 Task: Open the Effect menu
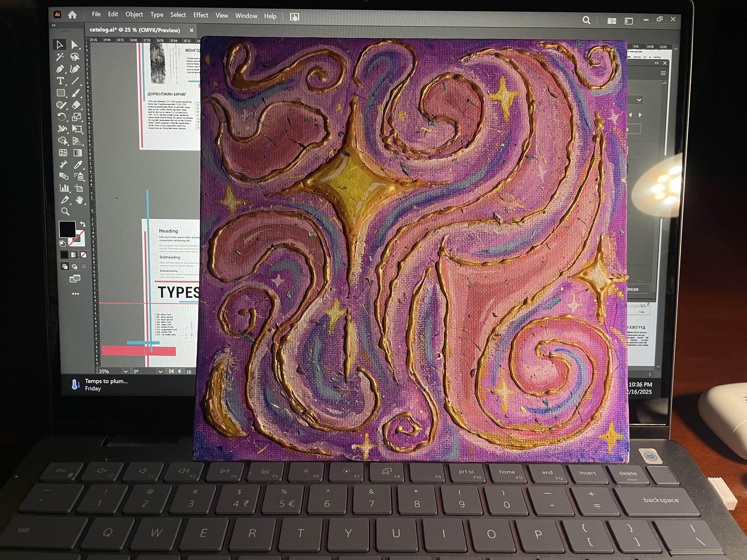pos(201,15)
